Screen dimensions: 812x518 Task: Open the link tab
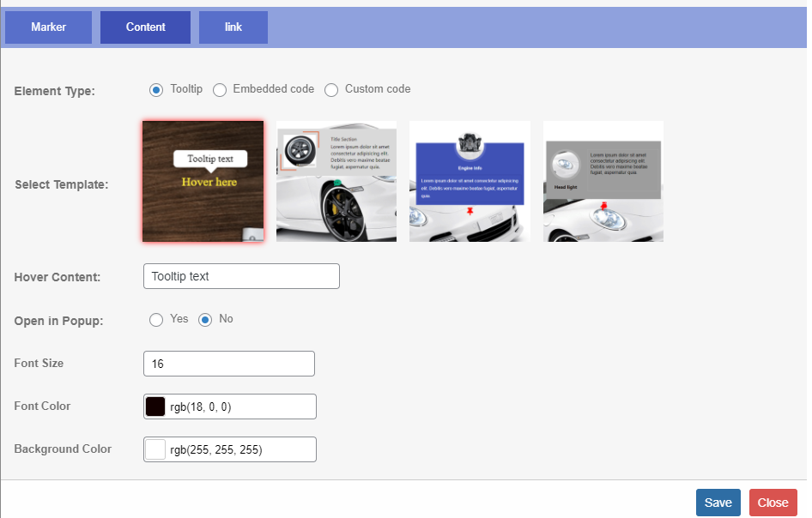click(233, 27)
